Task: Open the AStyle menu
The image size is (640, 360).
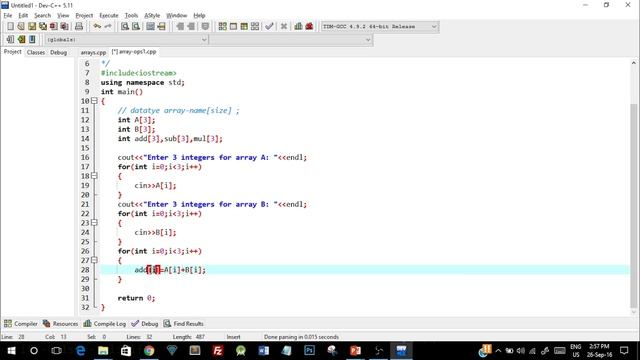Action: click(x=152, y=16)
